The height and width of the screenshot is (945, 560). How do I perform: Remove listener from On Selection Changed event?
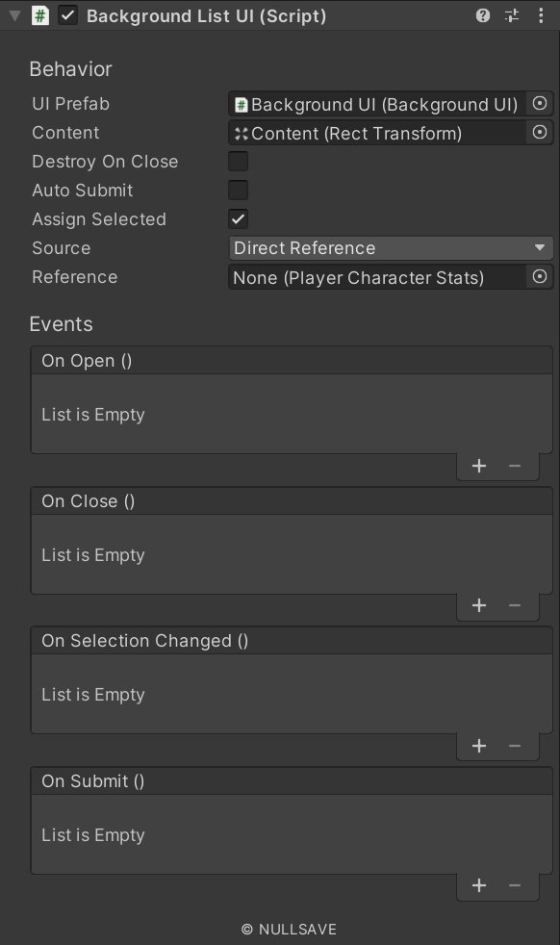pyautogui.click(x=514, y=746)
